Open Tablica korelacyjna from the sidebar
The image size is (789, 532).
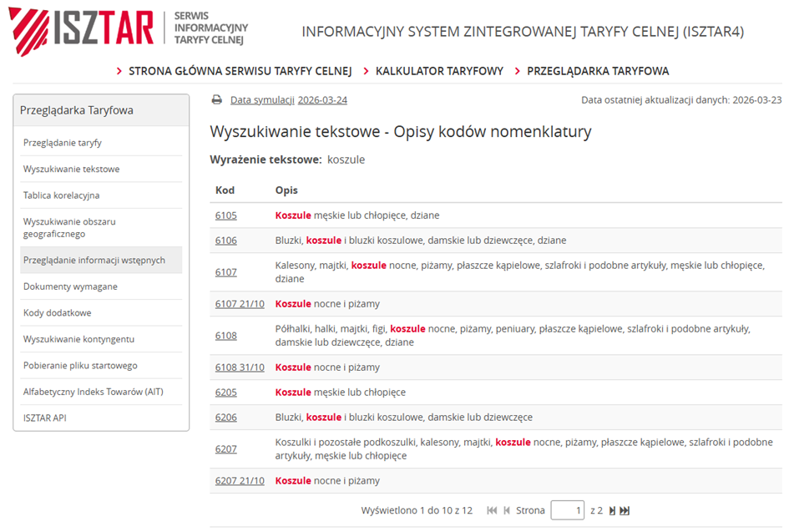(62, 195)
